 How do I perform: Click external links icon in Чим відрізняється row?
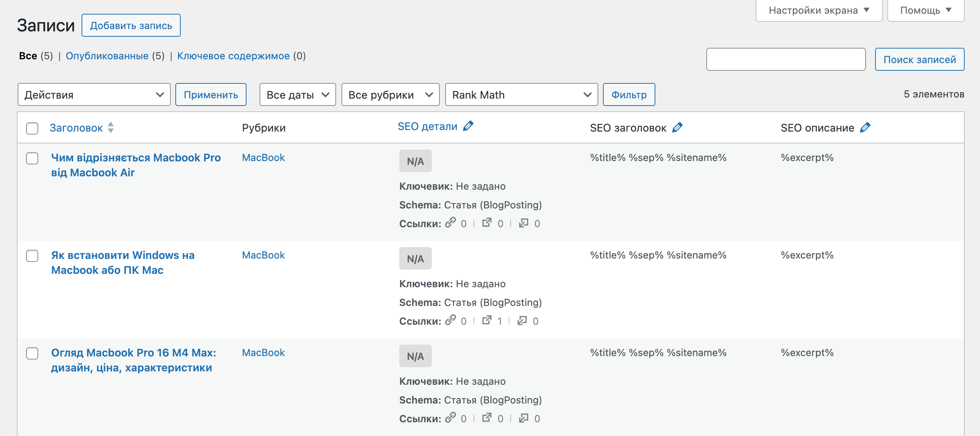click(x=487, y=222)
